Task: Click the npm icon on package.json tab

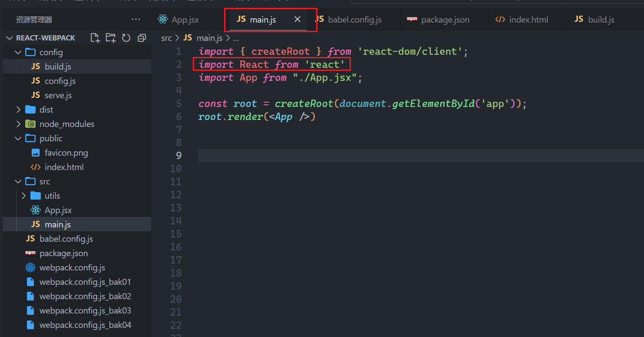Action: 411,19
